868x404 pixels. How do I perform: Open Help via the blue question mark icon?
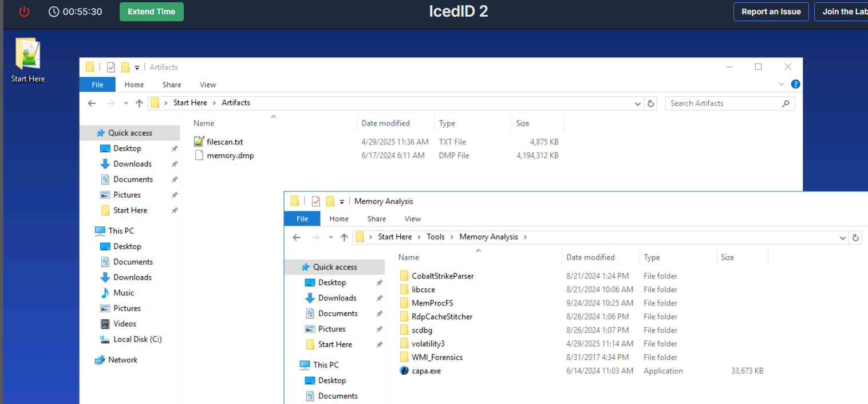(x=795, y=84)
